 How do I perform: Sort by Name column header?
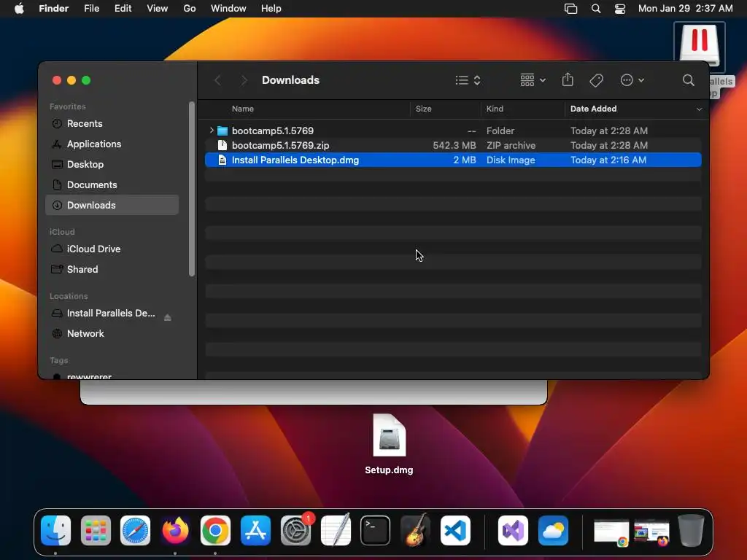pos(242,109)
